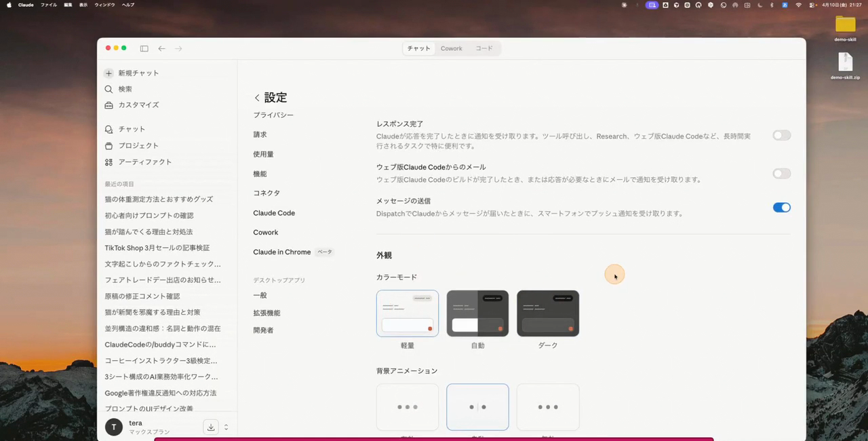The image size is (868, 441).
Task: Open chat 初心者向けプロンプトの確認
Action: click(149, 216)
